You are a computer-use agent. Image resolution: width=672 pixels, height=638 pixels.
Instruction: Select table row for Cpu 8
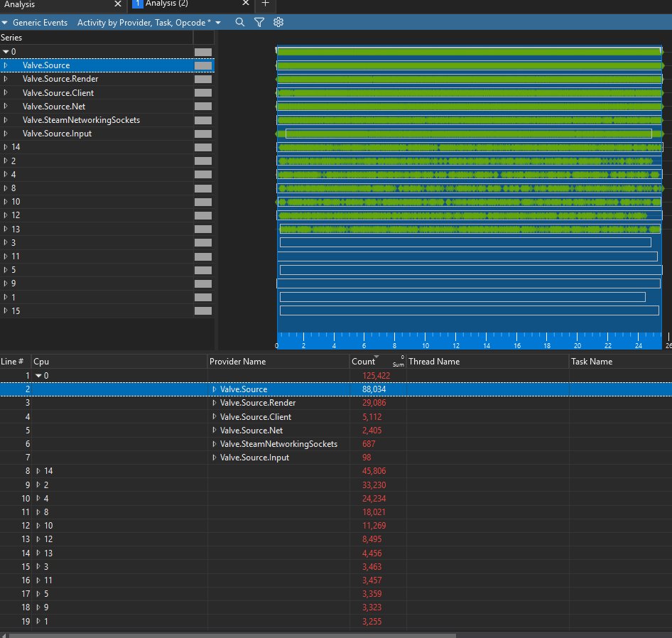point(336,512)
